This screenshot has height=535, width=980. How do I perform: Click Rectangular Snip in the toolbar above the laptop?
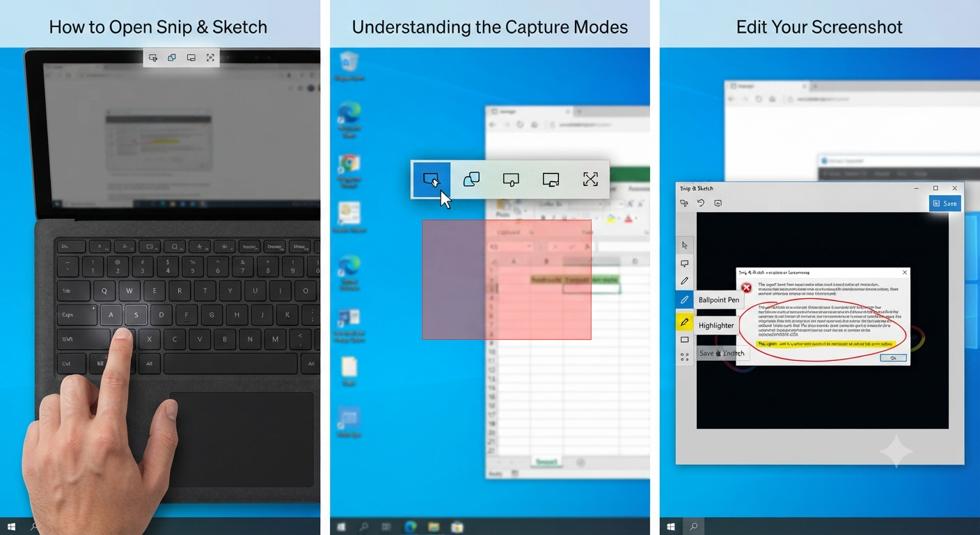[x=153, y=58]
